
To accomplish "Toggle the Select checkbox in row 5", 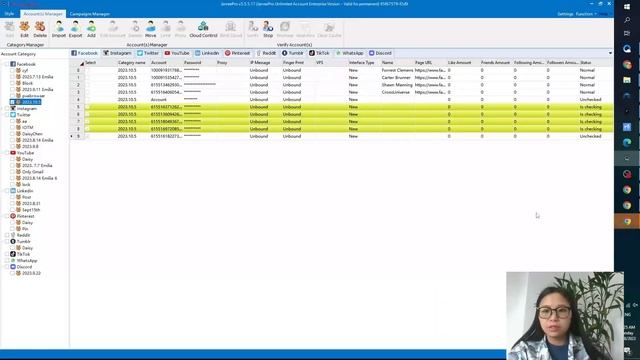I will tap(87, 107).
